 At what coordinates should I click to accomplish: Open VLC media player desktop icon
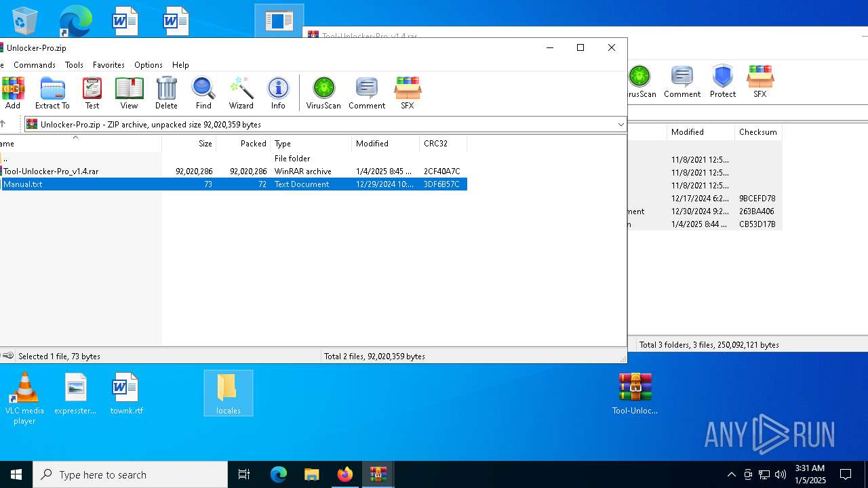(x=24, y=399)
